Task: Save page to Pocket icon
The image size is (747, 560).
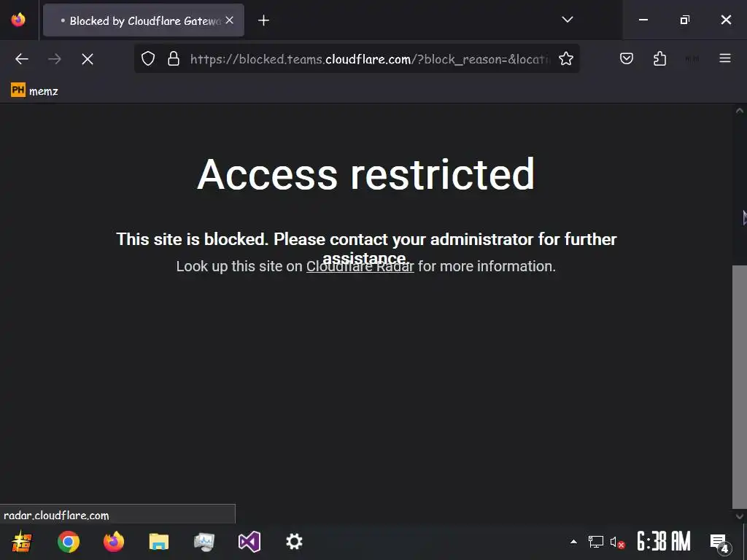Action: click(627, 58)
